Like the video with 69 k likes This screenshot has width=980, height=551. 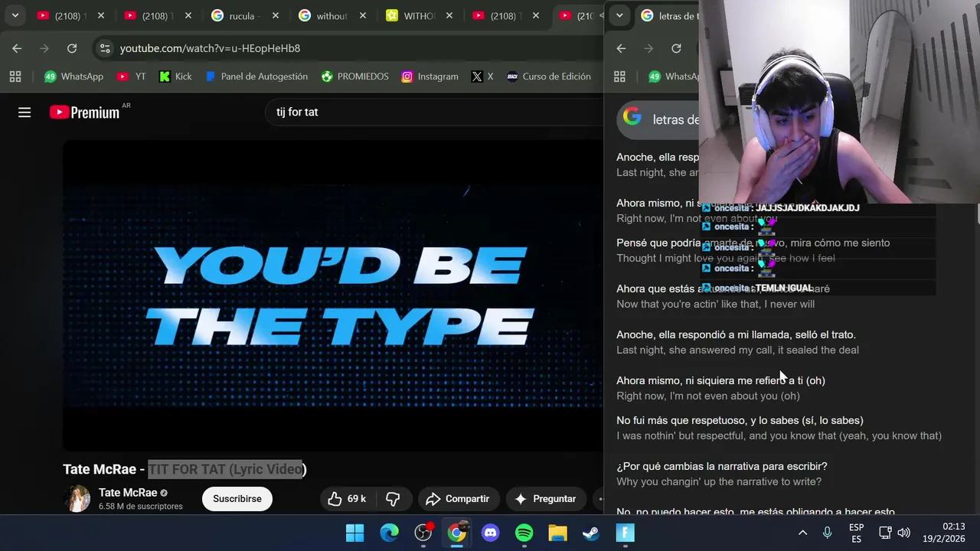coord(348,499)
